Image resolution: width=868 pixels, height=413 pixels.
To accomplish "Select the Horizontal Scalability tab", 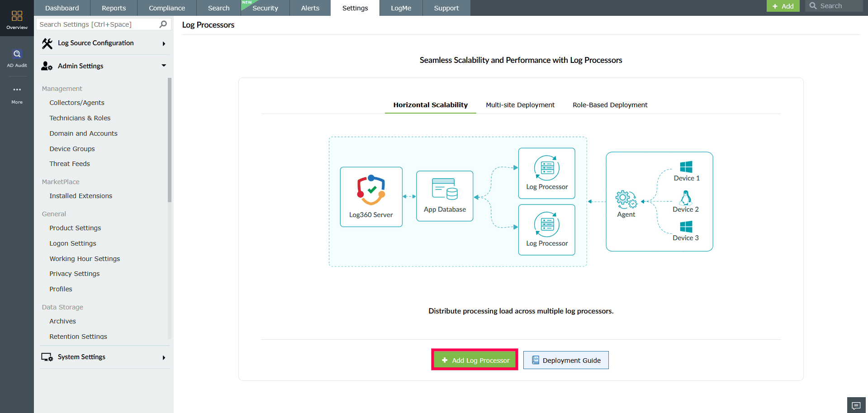I will tap(431, 105).
